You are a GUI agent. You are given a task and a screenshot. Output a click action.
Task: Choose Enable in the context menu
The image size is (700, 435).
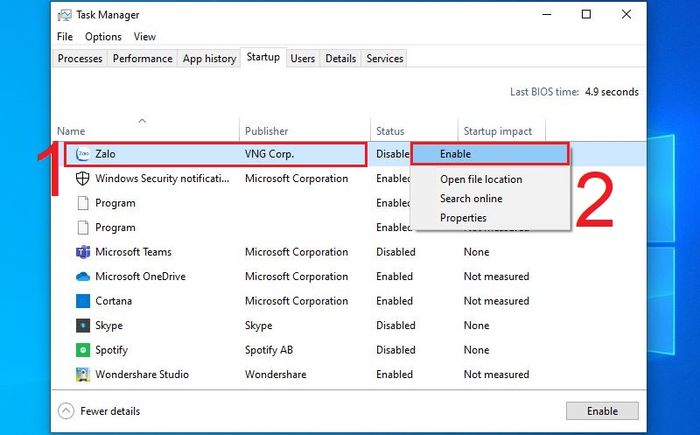click(490, 154)
